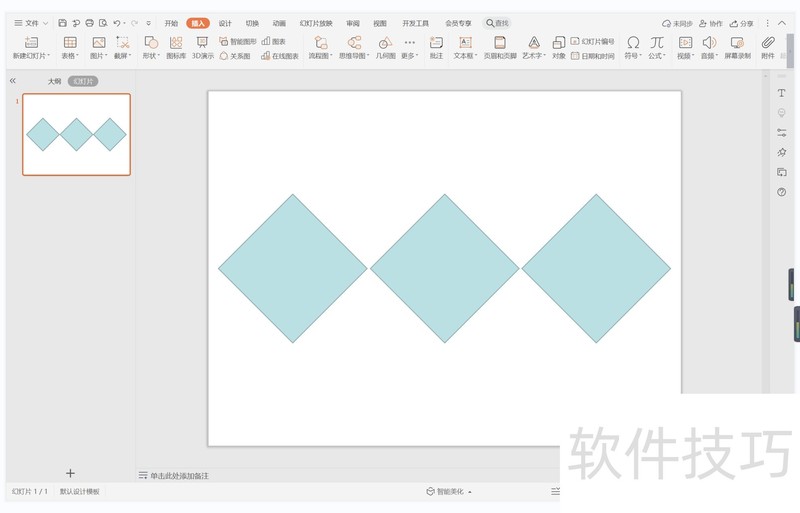Toggle to 大纲 outline view in sidebar
800x513 pixels.
(x=54, y=81)
